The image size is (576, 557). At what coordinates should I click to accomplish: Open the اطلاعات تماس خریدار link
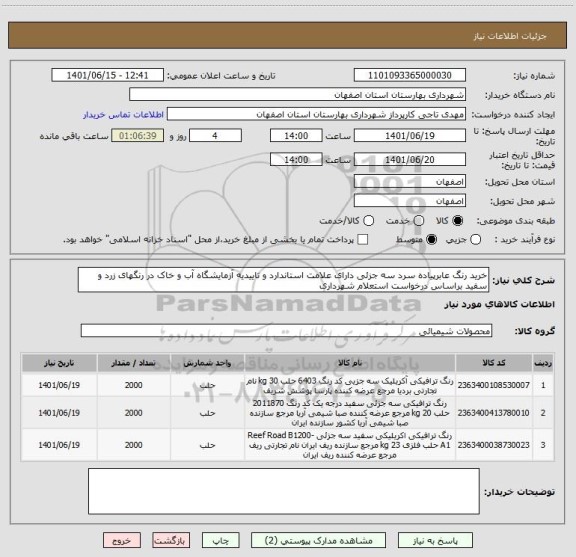point(123,115)
